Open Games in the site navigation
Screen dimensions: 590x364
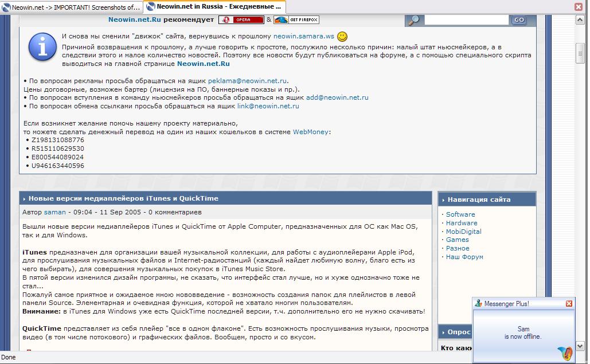coord(457,240)
